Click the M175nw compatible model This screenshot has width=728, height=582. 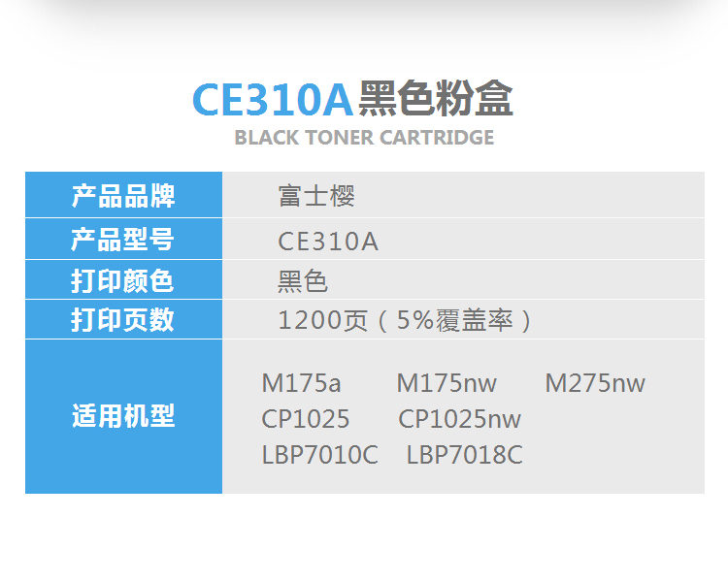[447, 384]
